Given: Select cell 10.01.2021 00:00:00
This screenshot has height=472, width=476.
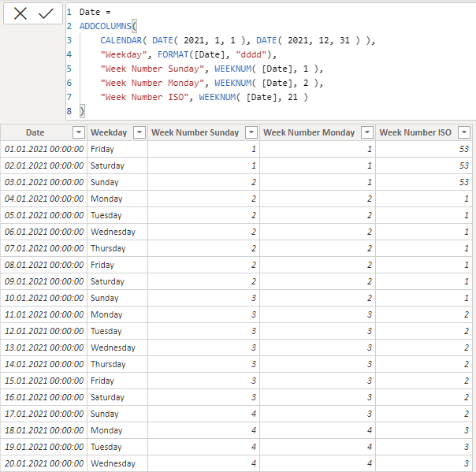Looking at the screenshot, I should click(x=44, y=298).
